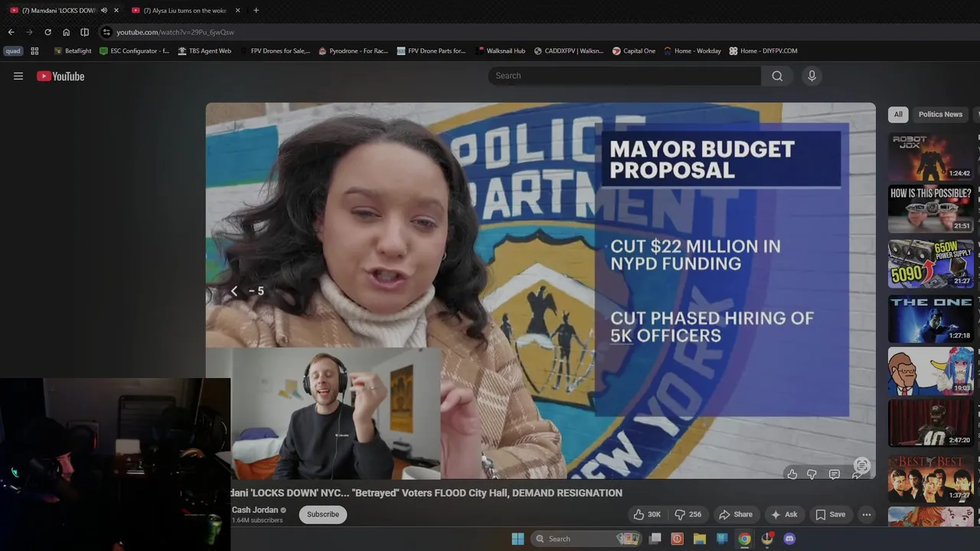Open the 19:03 cartoon video thumbnail
The width and height of the screenshot is (980, 551).
click(931, 371)
